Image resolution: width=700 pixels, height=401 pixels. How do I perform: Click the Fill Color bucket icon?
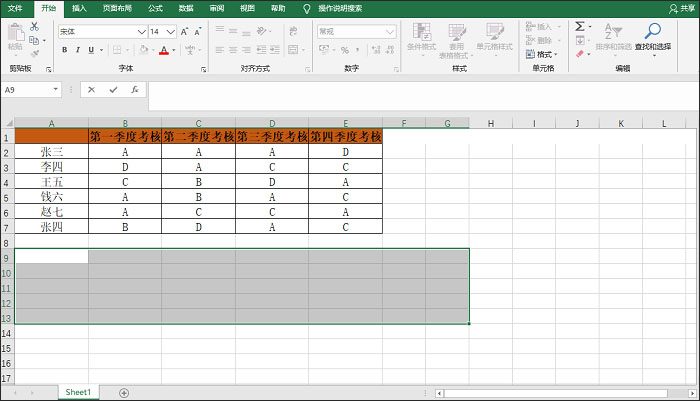click(143, 50)
